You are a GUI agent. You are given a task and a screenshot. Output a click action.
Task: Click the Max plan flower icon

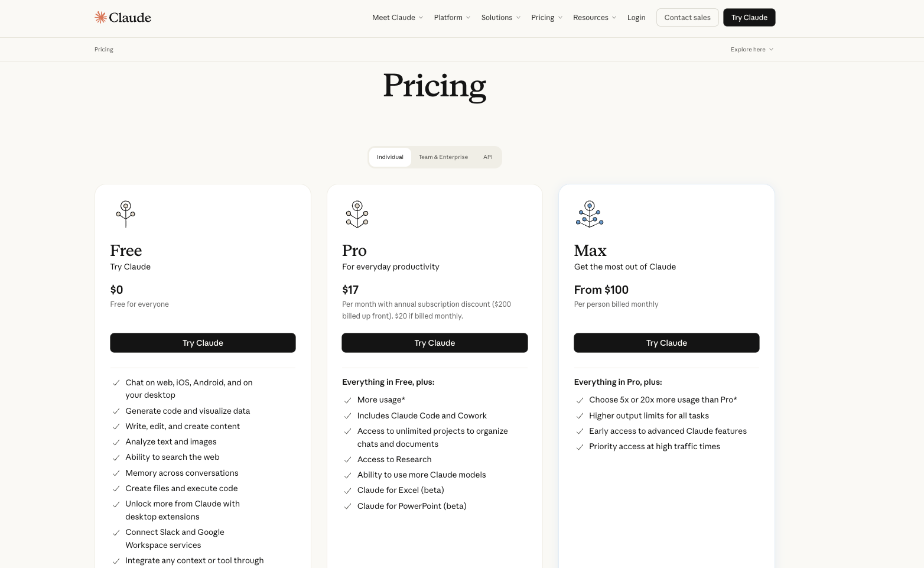click(589, 214)
